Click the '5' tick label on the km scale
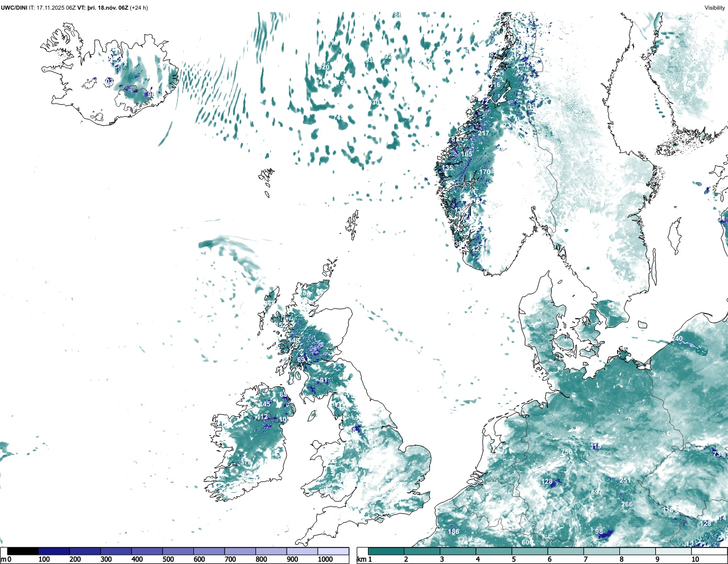This screenshot has height=564, width=728. 514,559
